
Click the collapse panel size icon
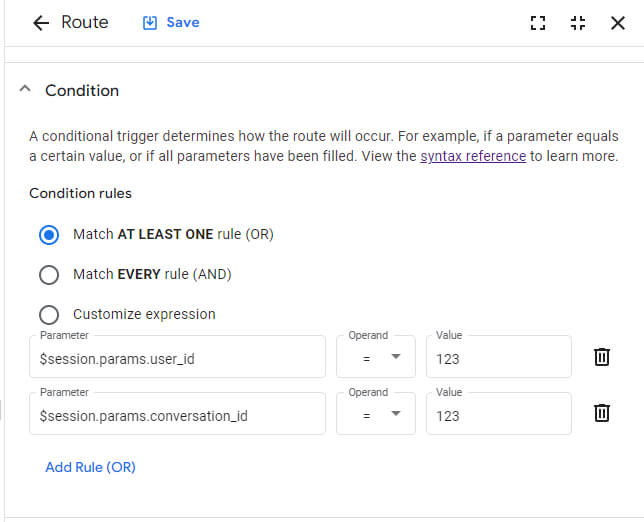578,23
